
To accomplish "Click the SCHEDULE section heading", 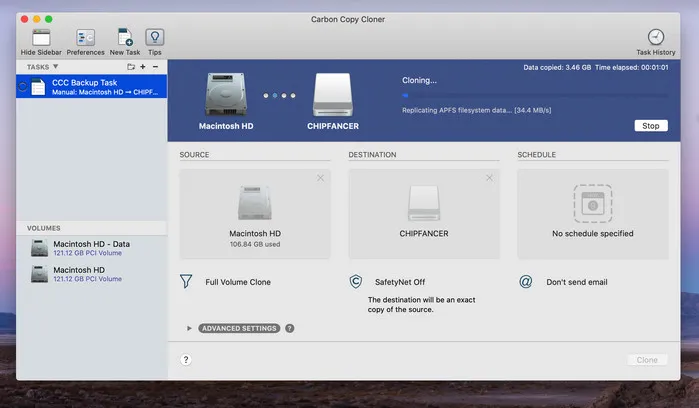I will pos(537,155).
